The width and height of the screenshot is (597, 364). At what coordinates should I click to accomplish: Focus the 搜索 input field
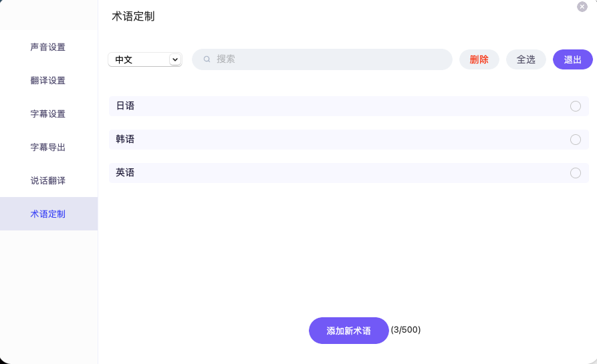[x=328, y=59]
